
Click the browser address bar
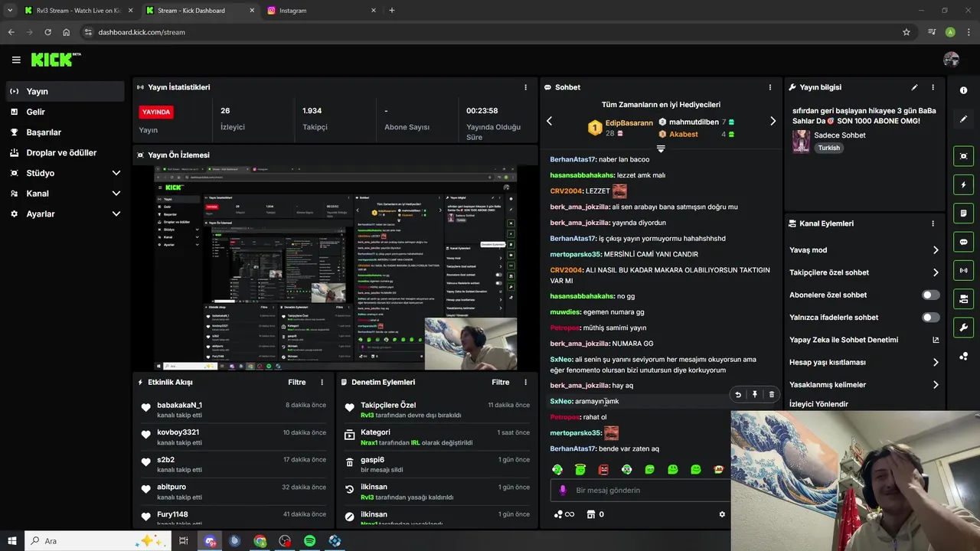point(490,32)
